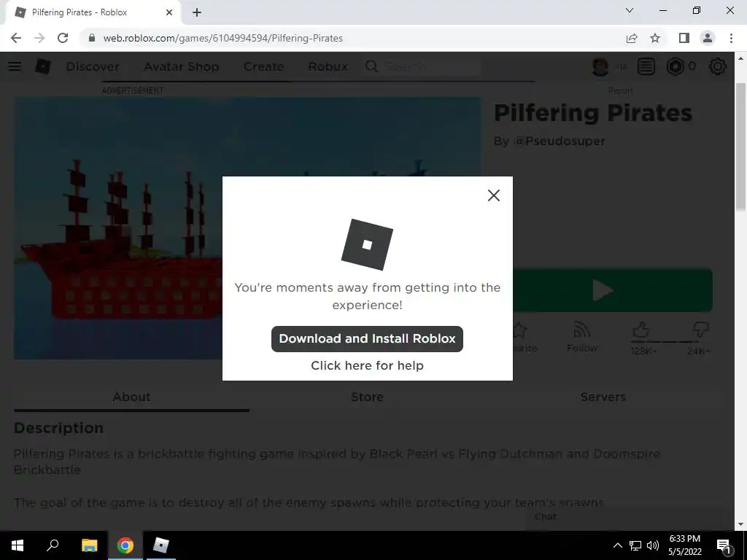Open the taskbar clock and date
Image resolution: width=747 pixels, height=560 pixels.
click(684, 545)
